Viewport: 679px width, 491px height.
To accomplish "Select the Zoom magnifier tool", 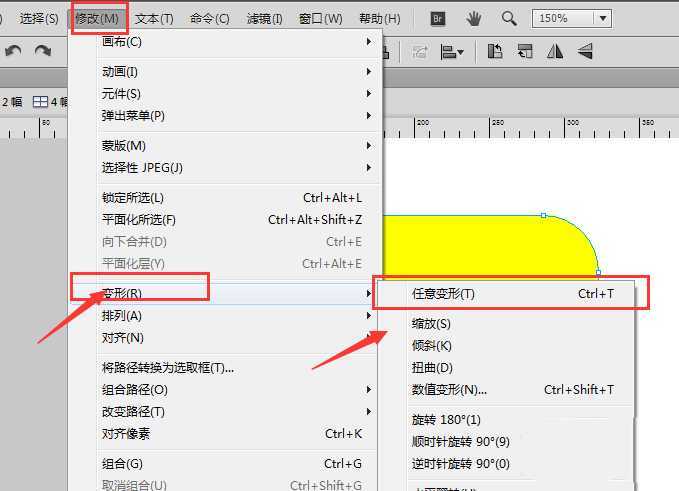I will point(509,18).
